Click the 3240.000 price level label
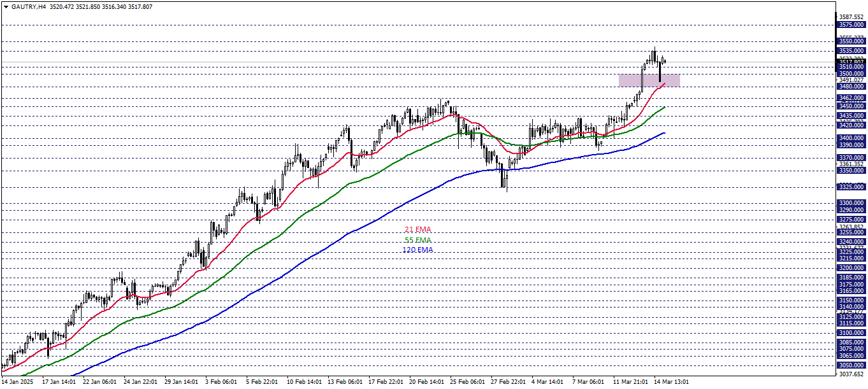Viewport: 868px width, 389px height. (851, 242)
